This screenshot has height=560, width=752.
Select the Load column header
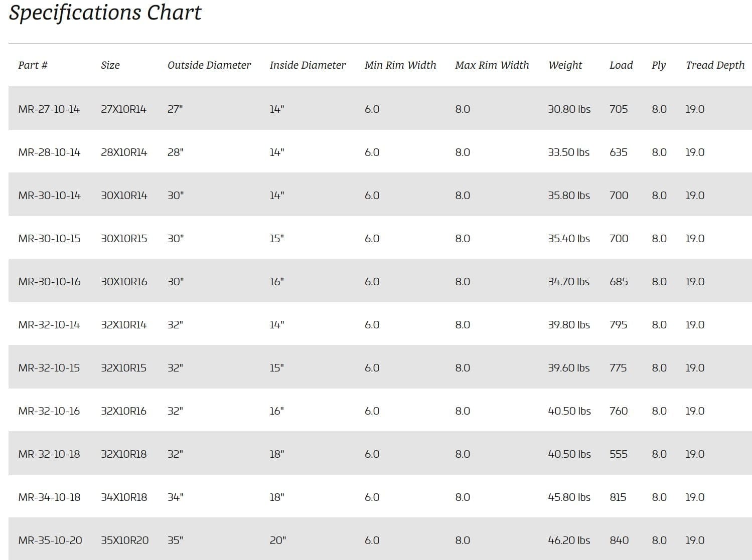[x=621, y=65]
